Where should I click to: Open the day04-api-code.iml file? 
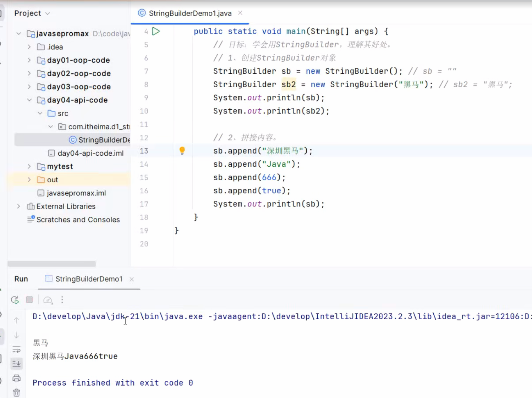pyautogui.click(x=91, y=153)
